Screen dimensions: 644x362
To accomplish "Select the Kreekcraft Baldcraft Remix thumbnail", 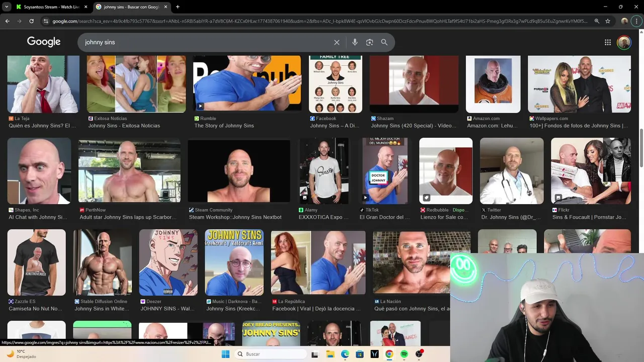I will (234, 262).
